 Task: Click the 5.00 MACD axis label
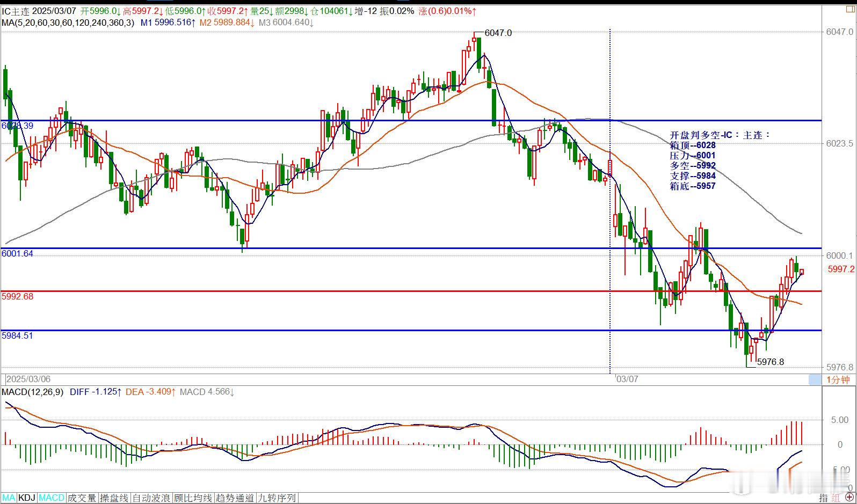point(840,420)
